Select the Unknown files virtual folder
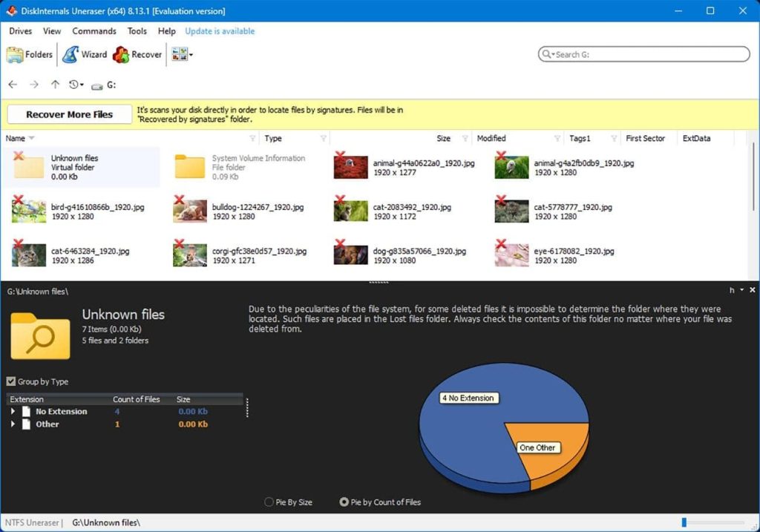This screenshot has height=532, width=760. [x=82, y=167]
